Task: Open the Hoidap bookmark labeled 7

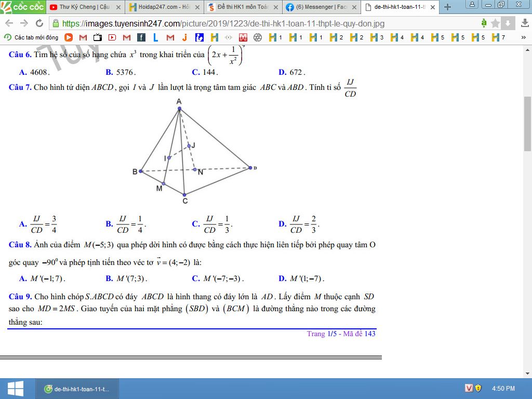Action: click(x=498, y=37)
